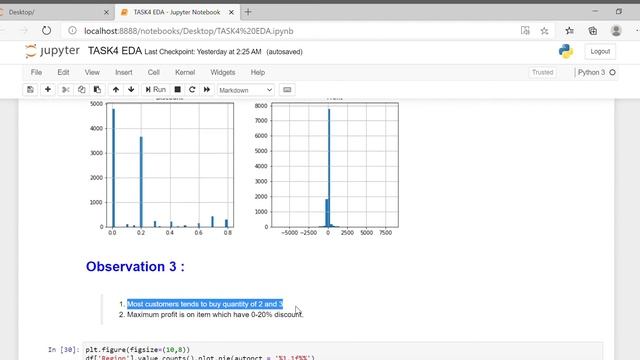This screenshot has height=360, width=640.
Task: Restart kernel and rerun all icon
Action: tap(207, 90)
